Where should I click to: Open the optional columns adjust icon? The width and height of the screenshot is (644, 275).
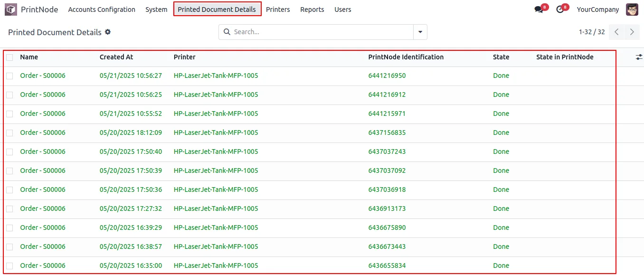(639, 57)
